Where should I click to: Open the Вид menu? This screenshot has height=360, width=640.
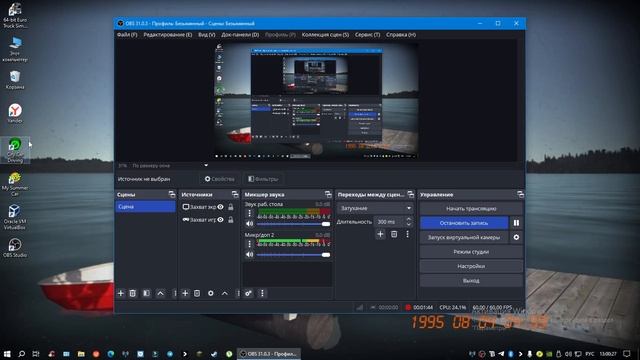(x=207, y=35)
